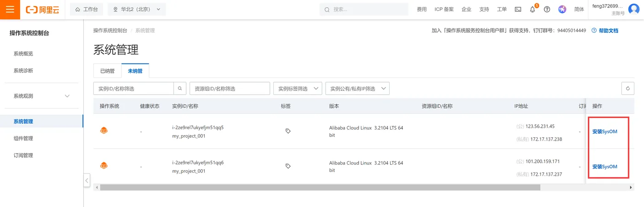This screenshot has width=644, height=207.
Task: Click the help question mark icon
Action: 547,9
